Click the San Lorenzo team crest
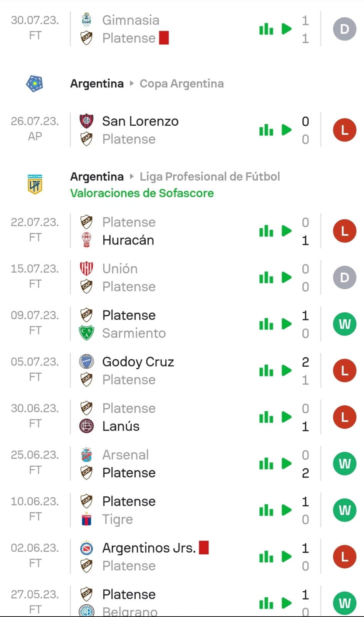This screenshot has width=364, height=617. tap(86, 121)
